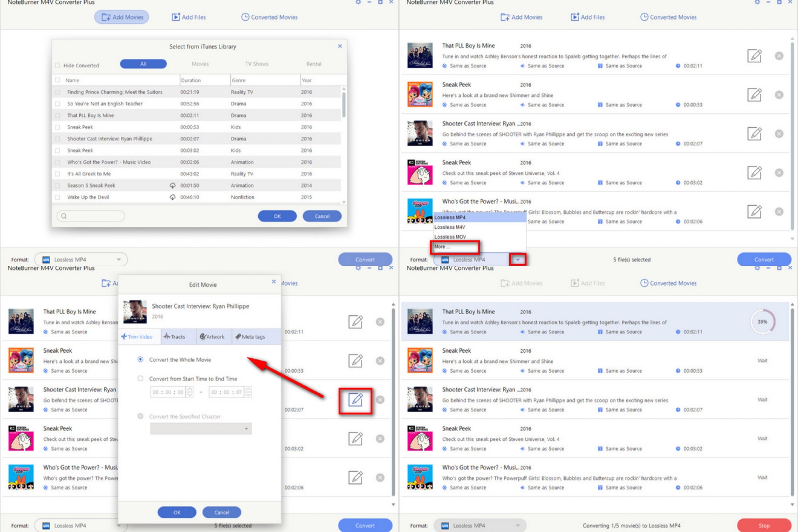Close the Select from iTunes Library dialog
Viewport: 798px width, 532px height.
(340, 46)
